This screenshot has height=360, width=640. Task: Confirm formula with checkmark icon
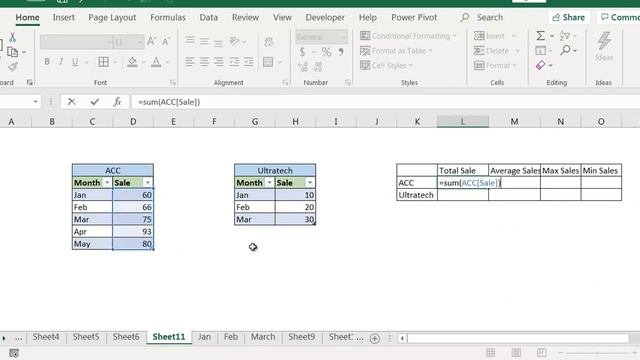pyautogui.click(x=95, y=102)
